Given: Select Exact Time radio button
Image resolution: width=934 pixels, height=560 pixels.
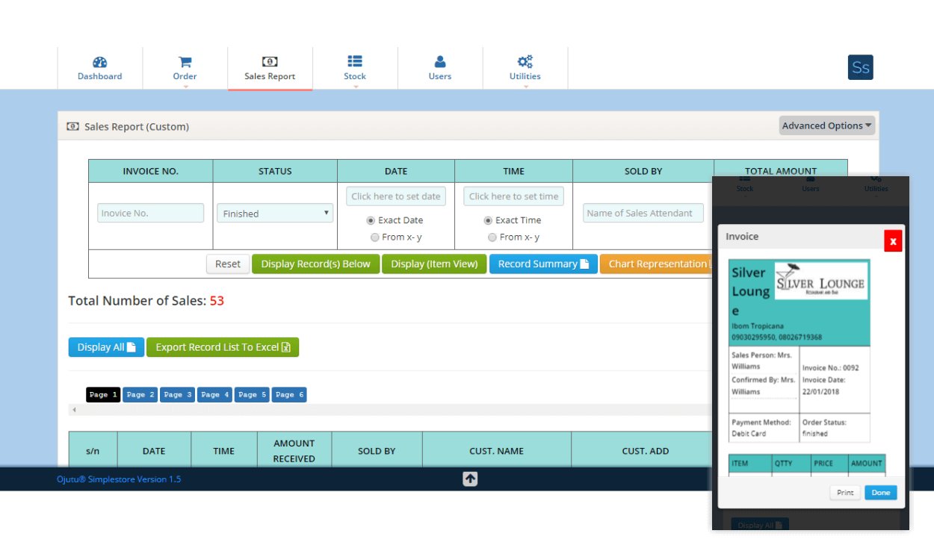Looking at the screenshot, I should click(489, 221).
